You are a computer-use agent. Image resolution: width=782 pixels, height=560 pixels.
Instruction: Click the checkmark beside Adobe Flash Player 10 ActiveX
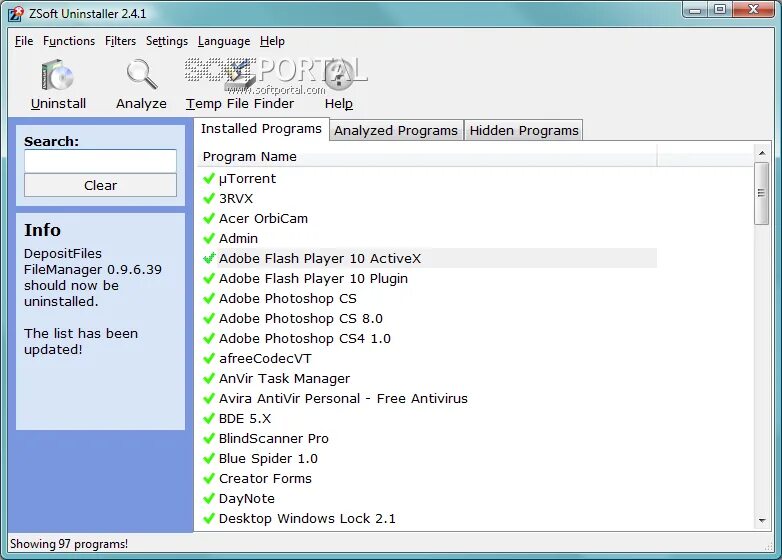click(209, 258)
